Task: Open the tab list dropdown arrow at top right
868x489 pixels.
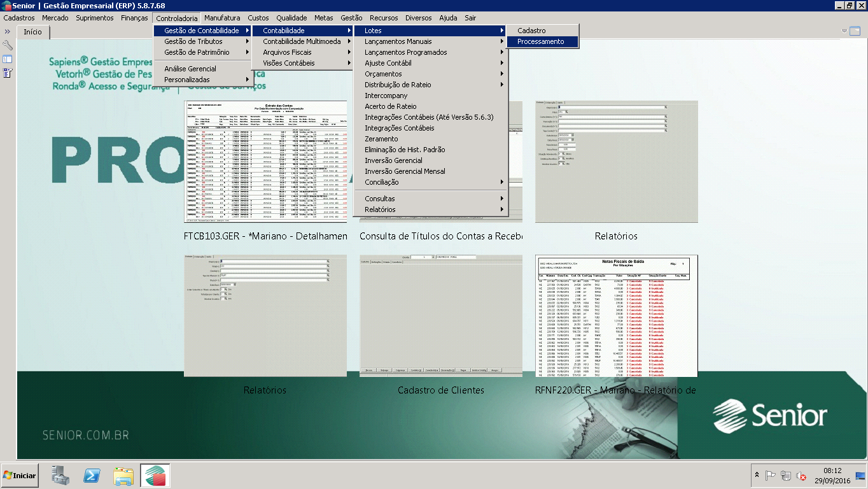Action: click(x=844, y=31)
